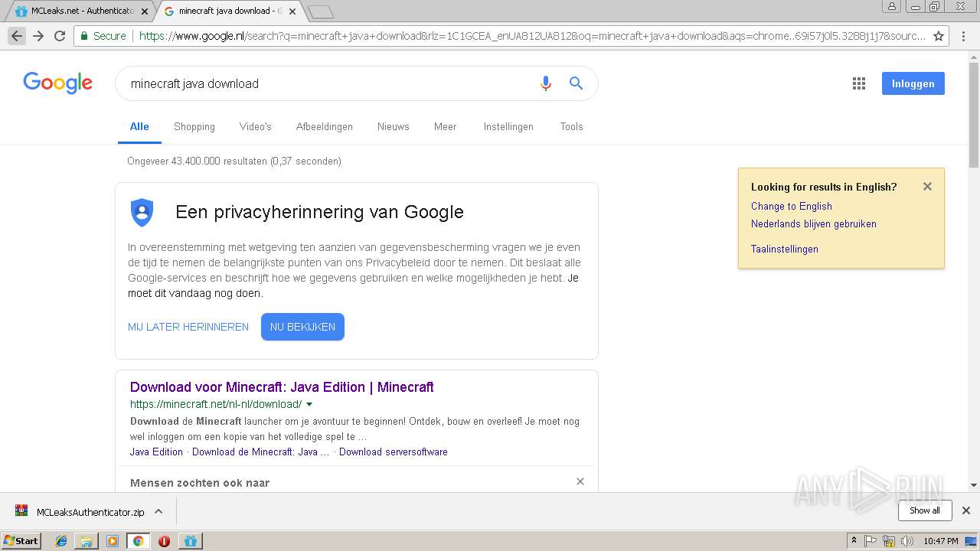Click NU BEKIJKEN privacy button
This screenshot has height=551, width=980.
click(x=302, y=327)
